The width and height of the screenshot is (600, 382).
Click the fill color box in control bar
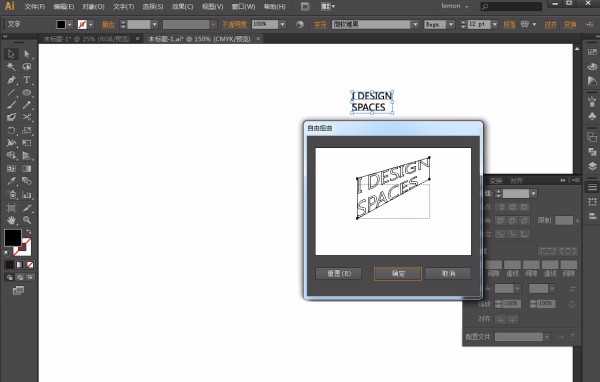tap(60, 24)
